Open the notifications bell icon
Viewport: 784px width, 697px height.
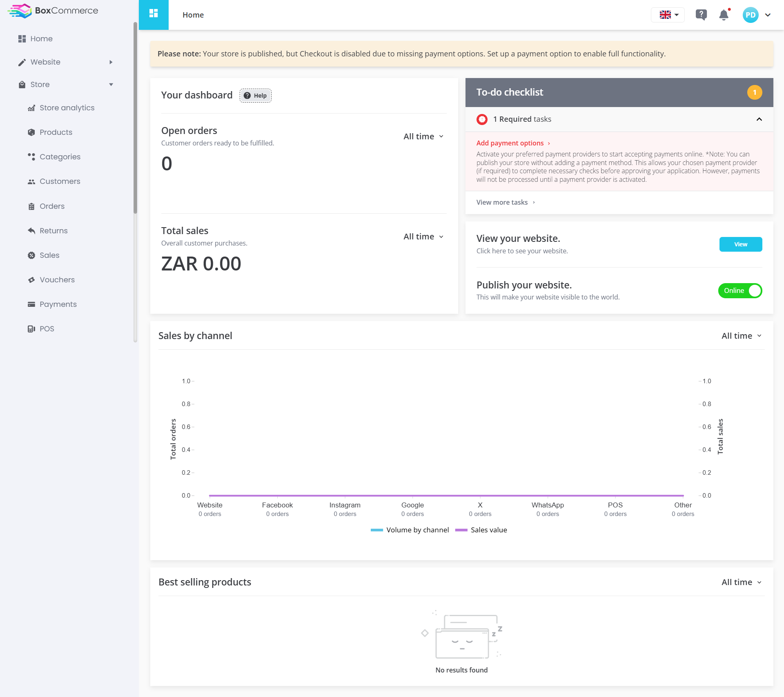[724, 15]
